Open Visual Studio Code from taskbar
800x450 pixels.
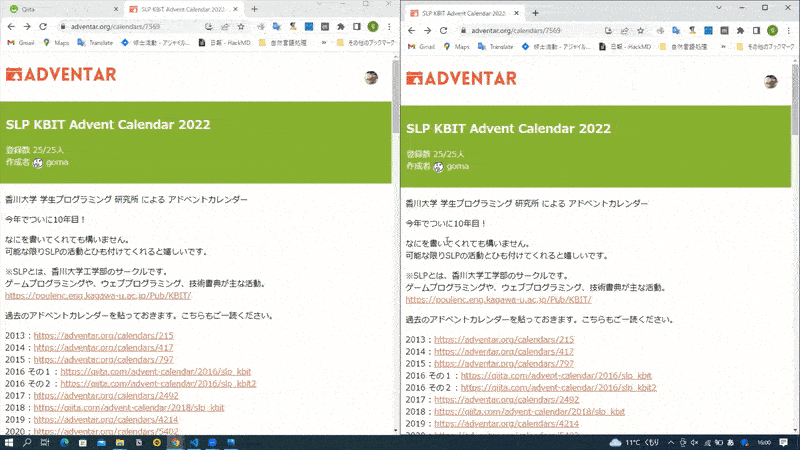click(x=194, y=442)
